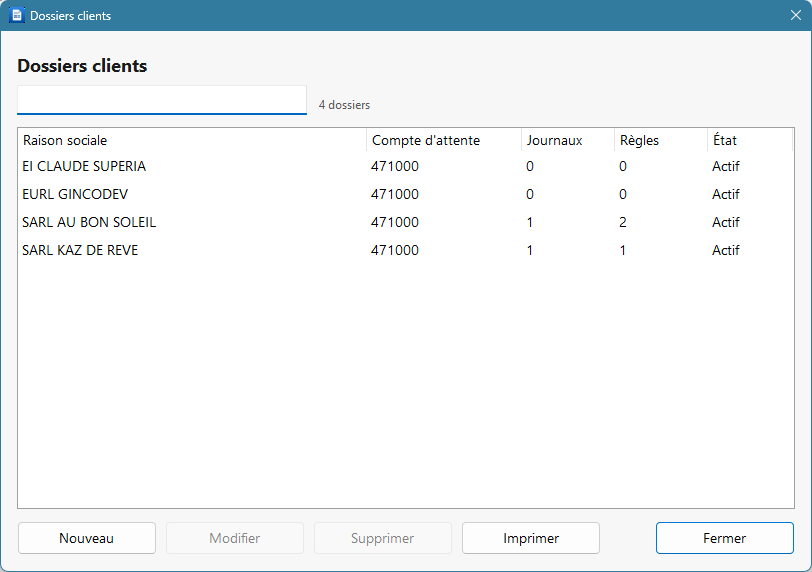Click Actif status of EI CLAUDE SUPERIA
This screenshot has height=572, width=812.
pos(726,166)
